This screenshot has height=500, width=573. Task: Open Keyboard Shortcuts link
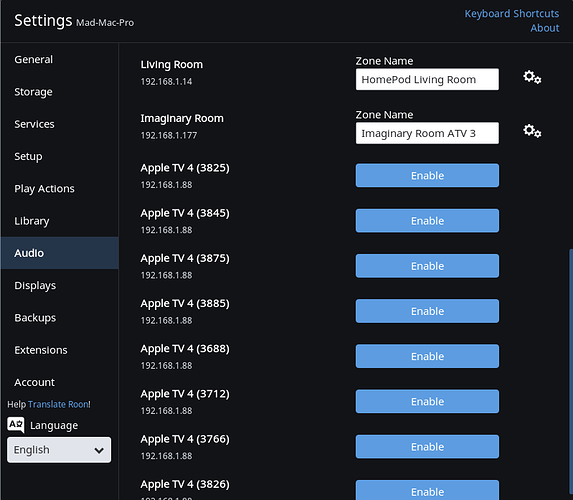coord(512,14)
